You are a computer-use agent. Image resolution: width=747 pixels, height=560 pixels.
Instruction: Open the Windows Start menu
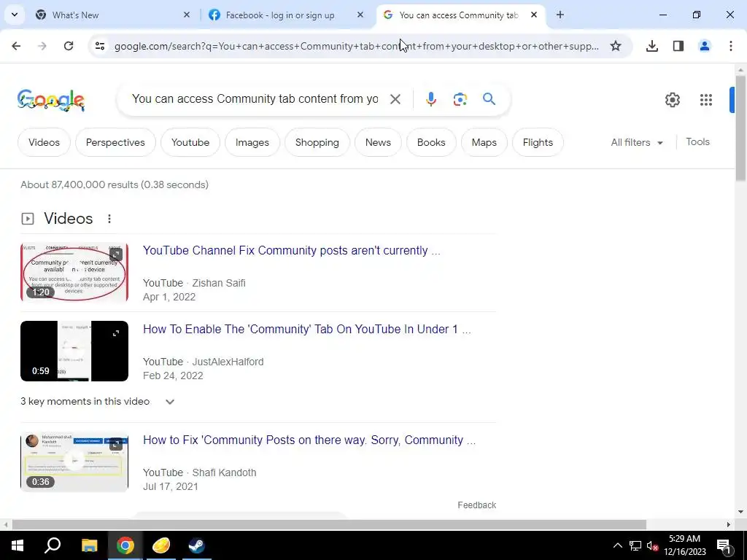tap(17, 545)
